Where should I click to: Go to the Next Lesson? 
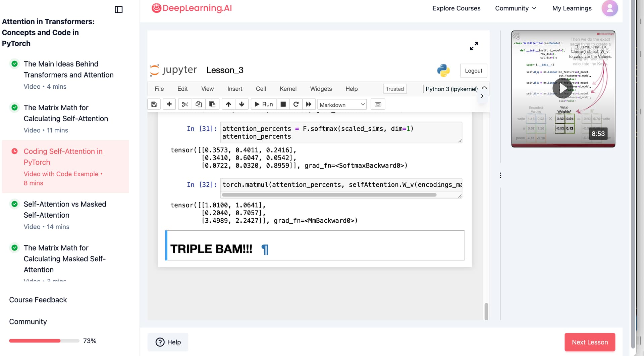click(x=590, y=342)
